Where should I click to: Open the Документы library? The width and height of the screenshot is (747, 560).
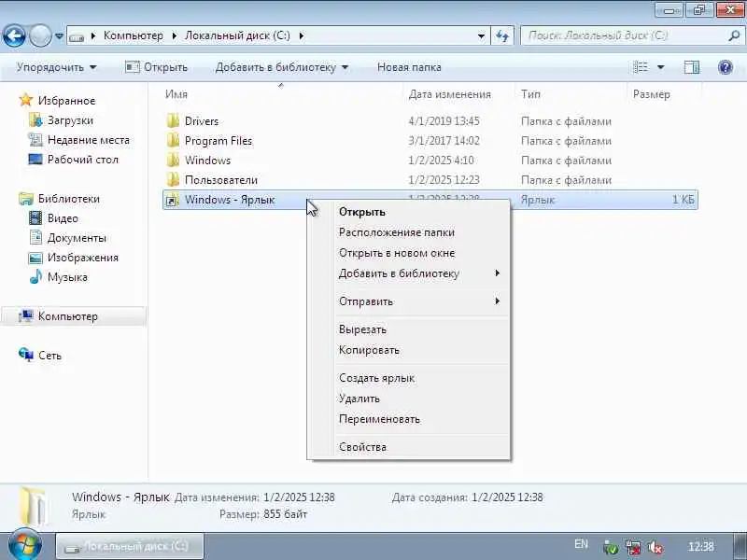tap(77, 238)
